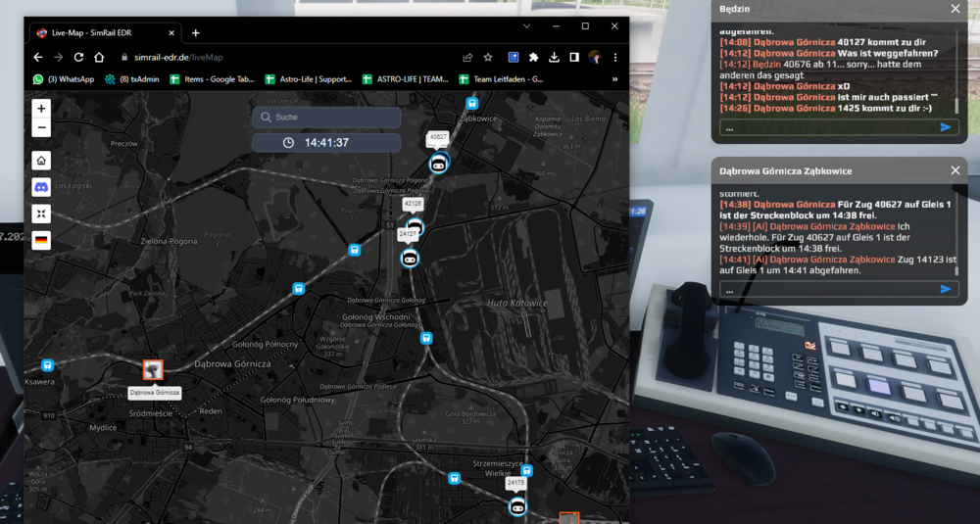980x524 pixels.
Task: Open Chrome three-dot menu
Action: point(614,57)
